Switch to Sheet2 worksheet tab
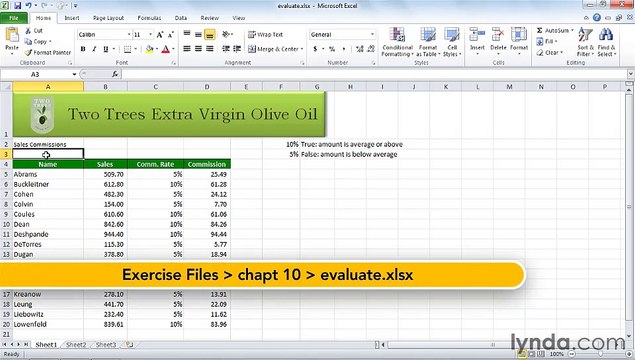This screenshot has height=360, width=635. pos(76,345)
